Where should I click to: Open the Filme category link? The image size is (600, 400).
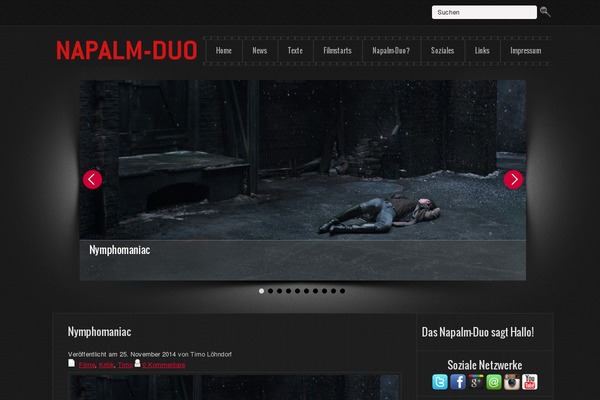(x=87, y=365)
